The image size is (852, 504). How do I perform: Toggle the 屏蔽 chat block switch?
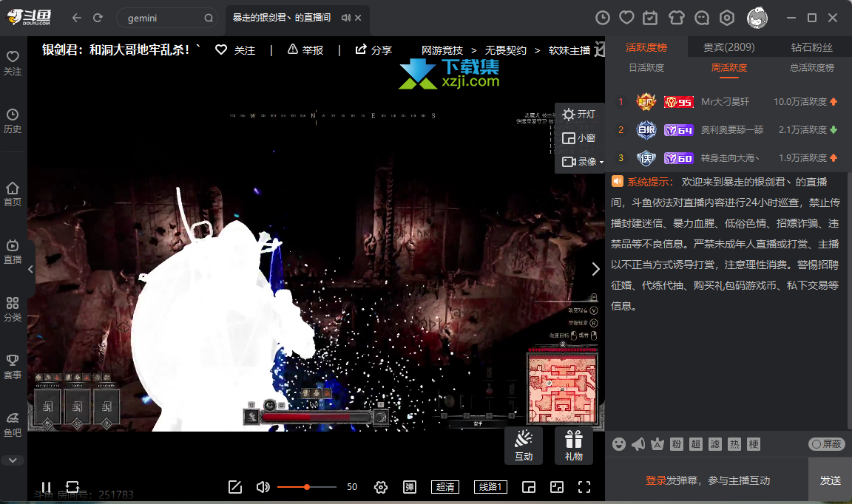click(x=826, y=444)
